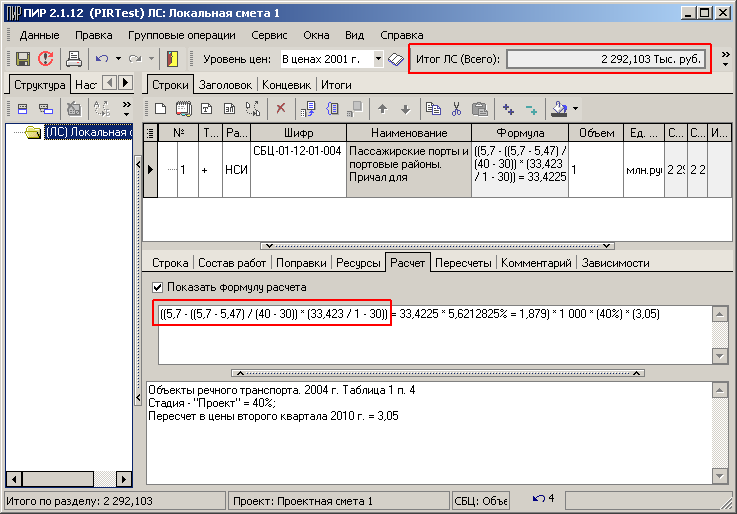Screen dimensions: 737x514
Task: Click the new blank row icon
Action: pos(161,109)
